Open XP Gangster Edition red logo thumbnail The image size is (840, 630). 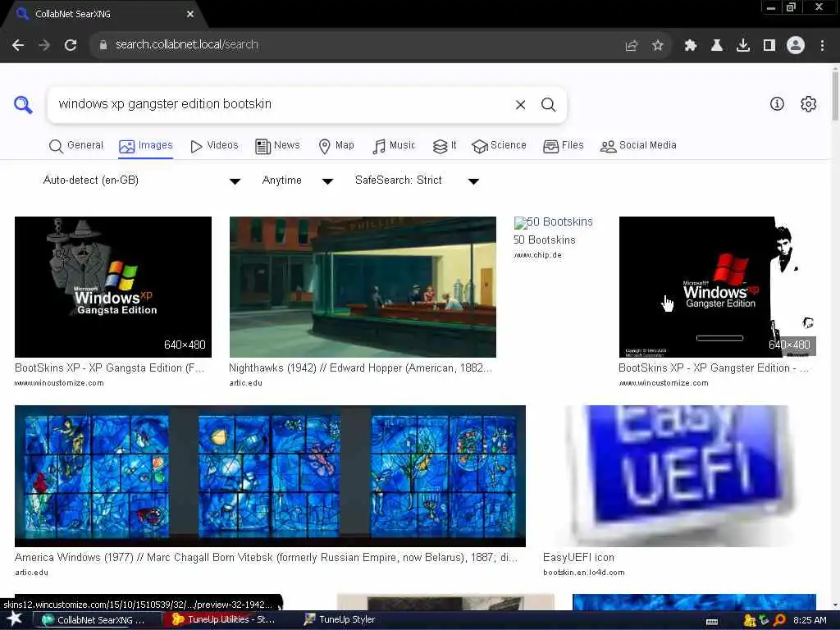[x=717, y=286]
